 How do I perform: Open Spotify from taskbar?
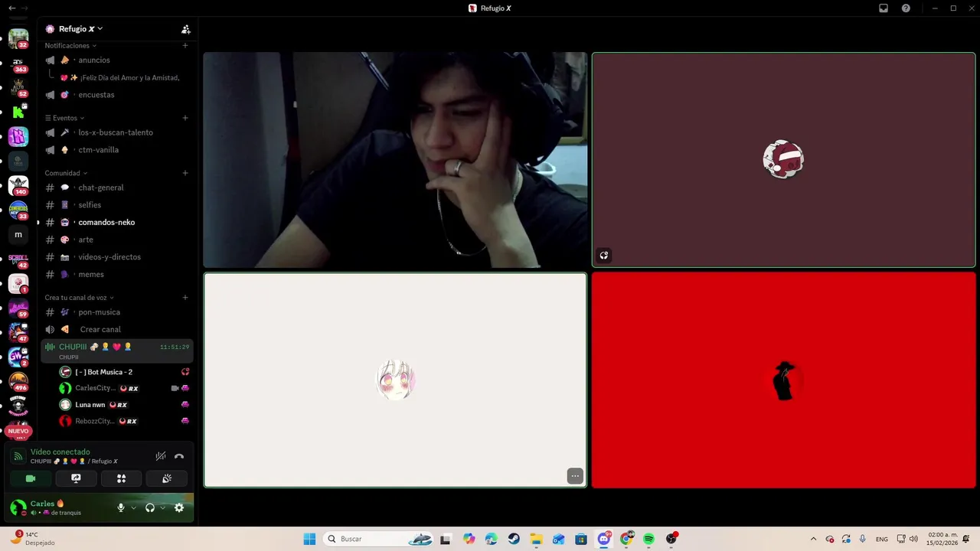click(x=648, y=539)
